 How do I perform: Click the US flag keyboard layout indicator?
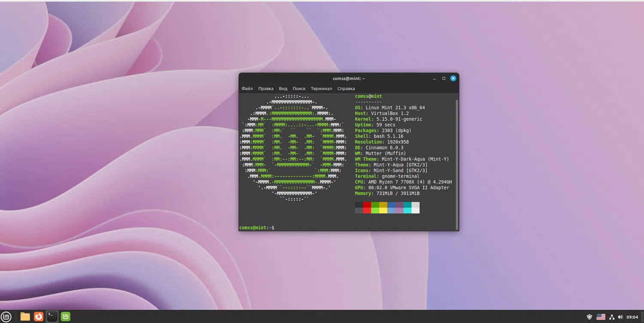pos(601,317)
